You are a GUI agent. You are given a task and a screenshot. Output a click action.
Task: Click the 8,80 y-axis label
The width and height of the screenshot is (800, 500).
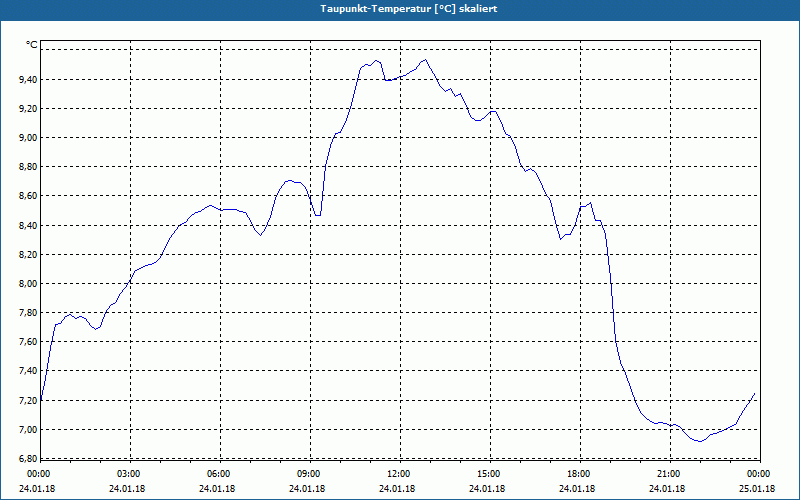pyautogui.click(x=29, y=167)
